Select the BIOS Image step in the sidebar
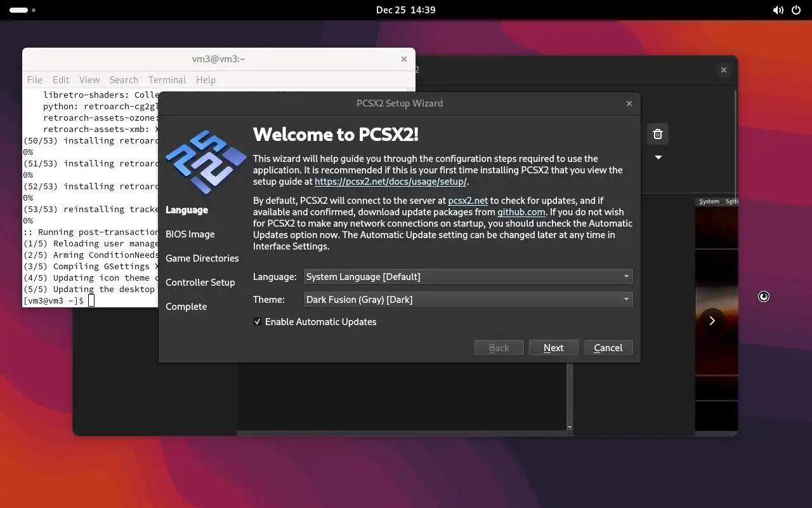812x508 pixels. point(190,234)
